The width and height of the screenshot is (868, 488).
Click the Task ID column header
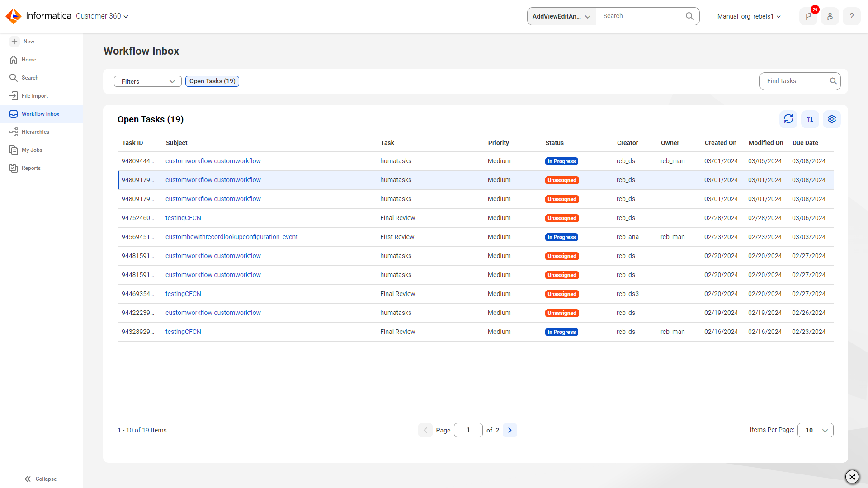pos(132,143)
